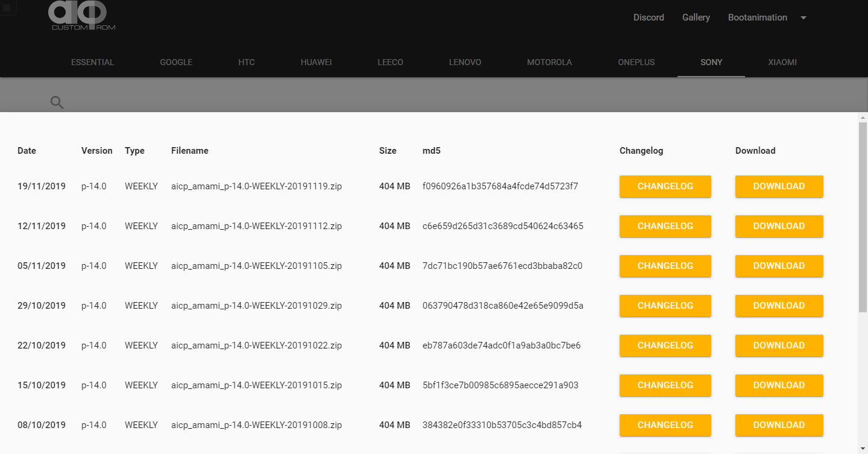Click md5 hash 063790478d318ca860e42e65e9099d5a
Screen dimensions: 868x454
pos(503,306)
